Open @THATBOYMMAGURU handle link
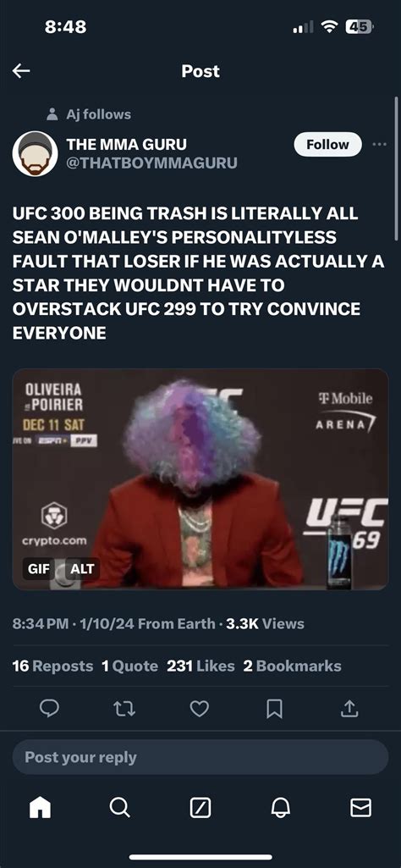Viewport: 401px width, 868px height. pos(151,163)
